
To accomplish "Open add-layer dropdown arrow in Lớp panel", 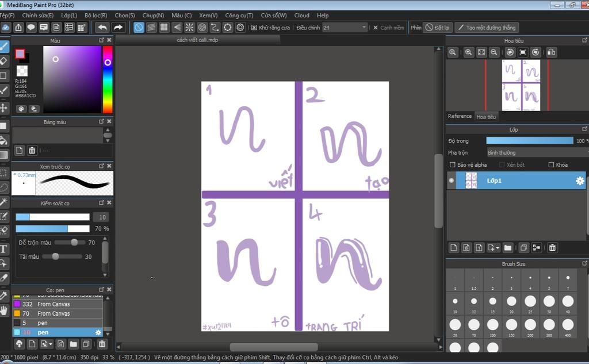I will click(498, 248).
